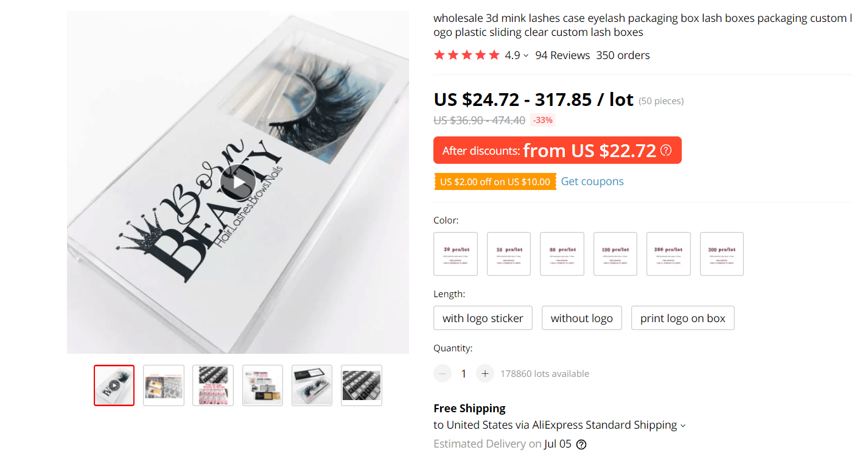This screenshot has height=464, width=868.
Task: Decrease the quantity using the minus icon
Action: (443, 373)
